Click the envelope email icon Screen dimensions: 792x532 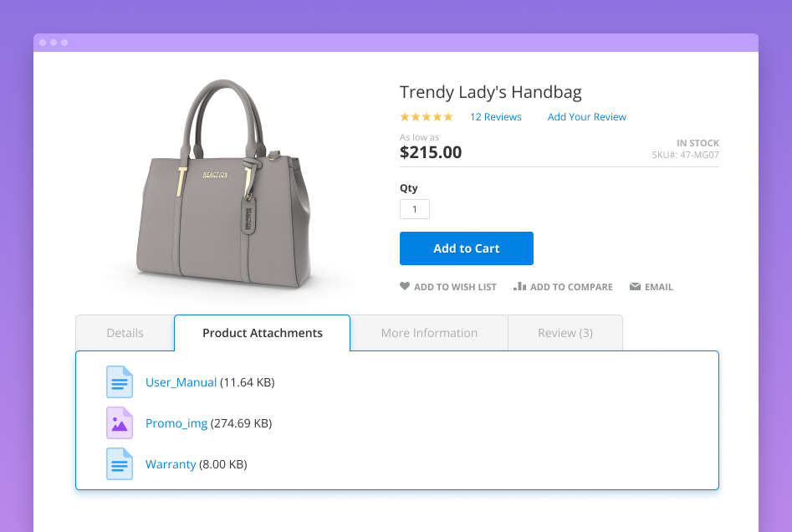[x=634, y=286]
